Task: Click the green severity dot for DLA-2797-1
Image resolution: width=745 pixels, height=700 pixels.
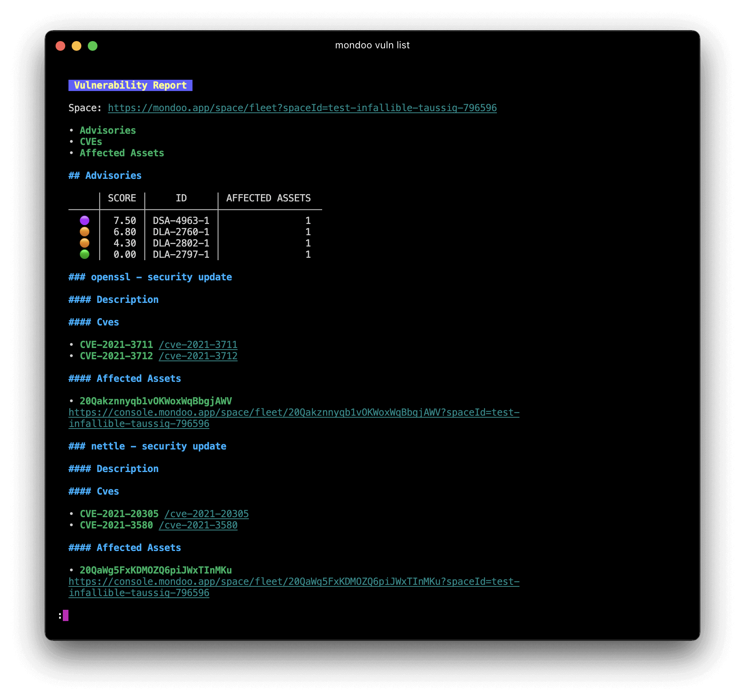Action: click(x=85, y=254)
